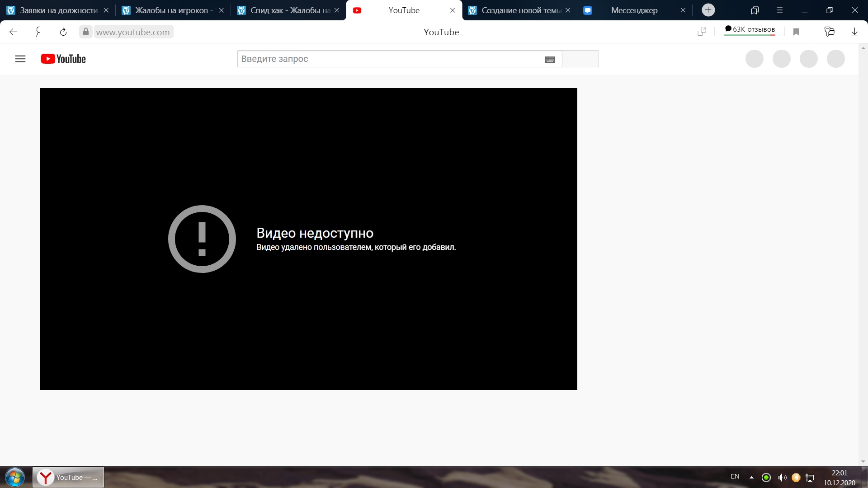Click the share icon in browser toolbar

[x=702, y=32]
